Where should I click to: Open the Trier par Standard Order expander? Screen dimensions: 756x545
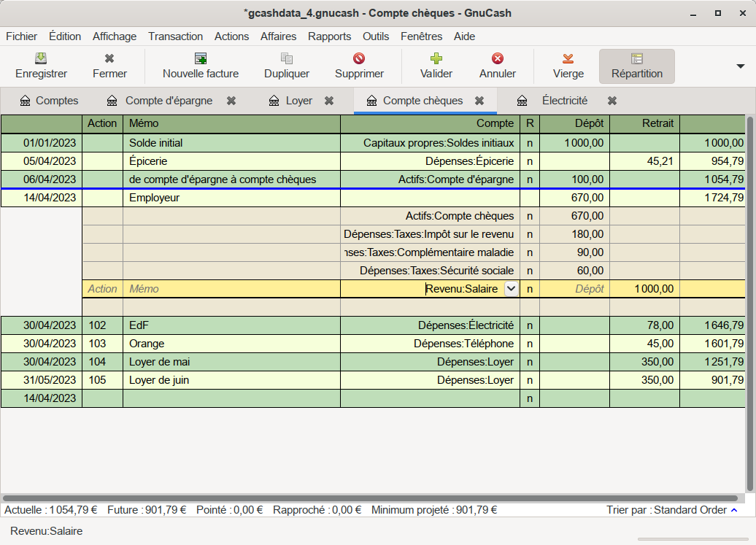click(x=733, y=510)
